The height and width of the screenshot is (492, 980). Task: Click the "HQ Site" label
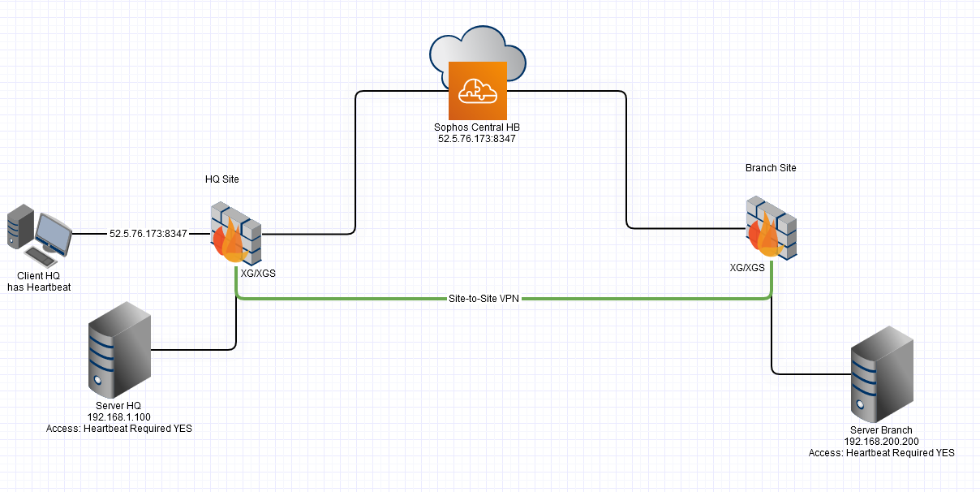(x=222, y=179)
